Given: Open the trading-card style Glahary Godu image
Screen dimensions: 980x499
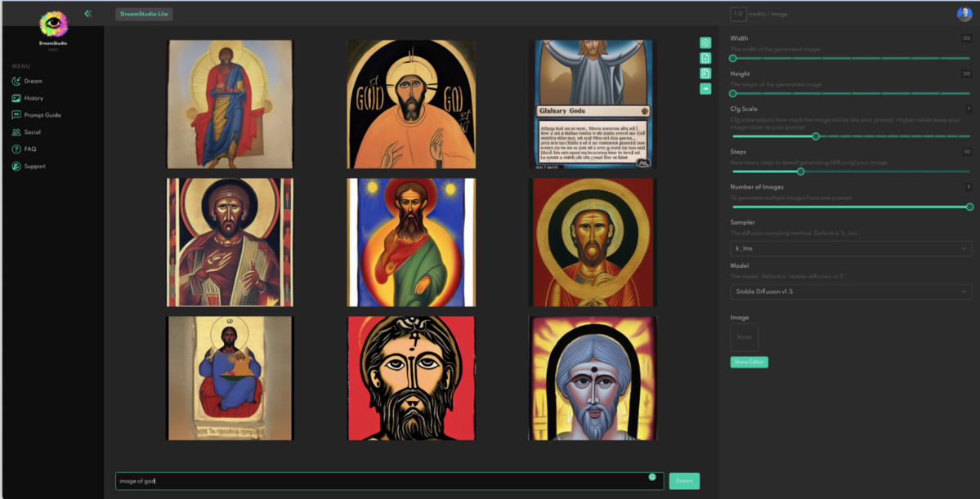Looking at the screenshot, I should (593, 104).
